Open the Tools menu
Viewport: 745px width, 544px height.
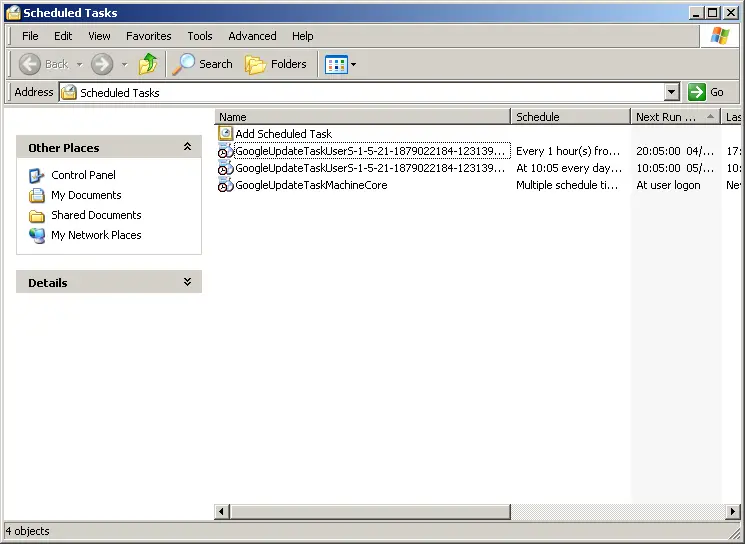200,36
